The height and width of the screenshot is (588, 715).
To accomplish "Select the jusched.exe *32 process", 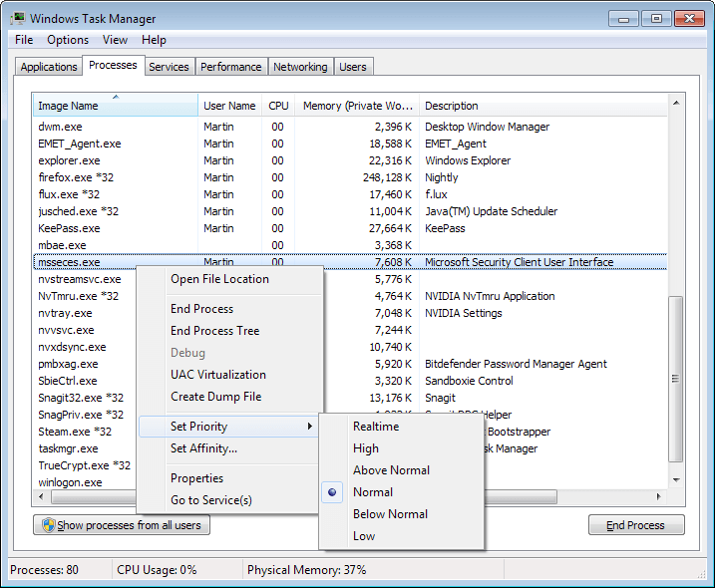I will [350, 211].
